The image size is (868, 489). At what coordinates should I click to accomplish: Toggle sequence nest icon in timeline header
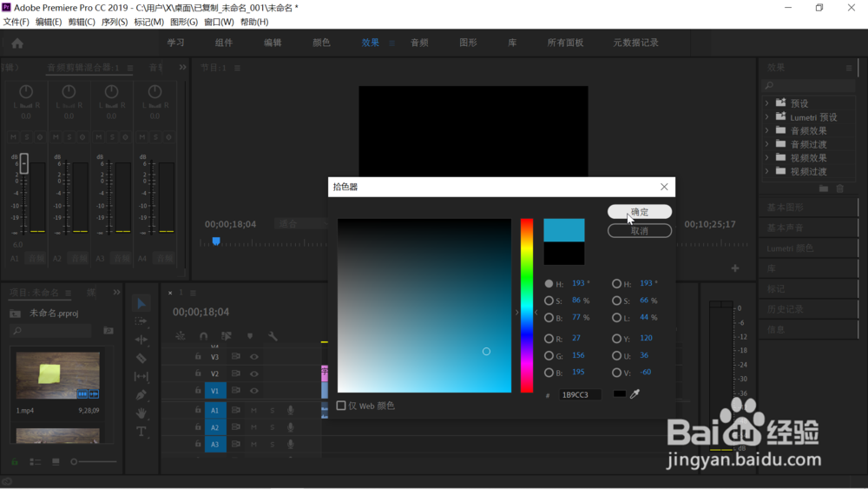[181, 336]
